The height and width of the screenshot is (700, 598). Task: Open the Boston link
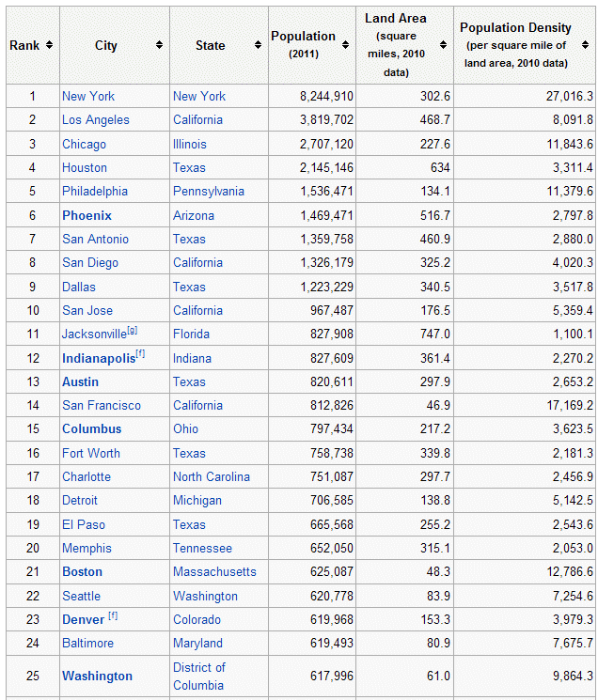point(82,572)
